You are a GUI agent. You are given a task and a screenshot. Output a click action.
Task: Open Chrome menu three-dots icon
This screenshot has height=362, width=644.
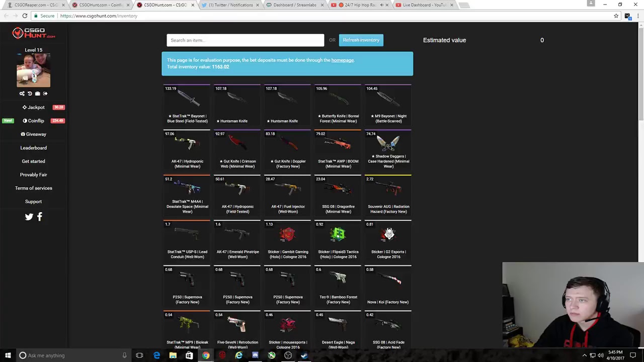(637, 16)
